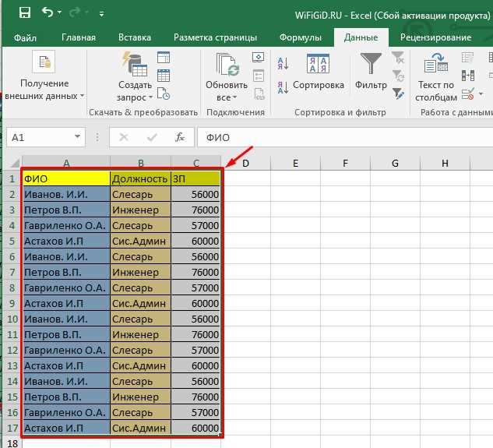Open the Рецензирование tab
The width and height of the screenshot is (493, 448).
point(436,37)
